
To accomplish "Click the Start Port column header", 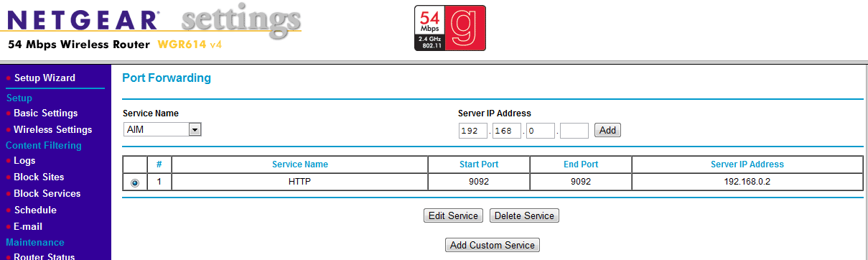I will (x=479, y=164).
